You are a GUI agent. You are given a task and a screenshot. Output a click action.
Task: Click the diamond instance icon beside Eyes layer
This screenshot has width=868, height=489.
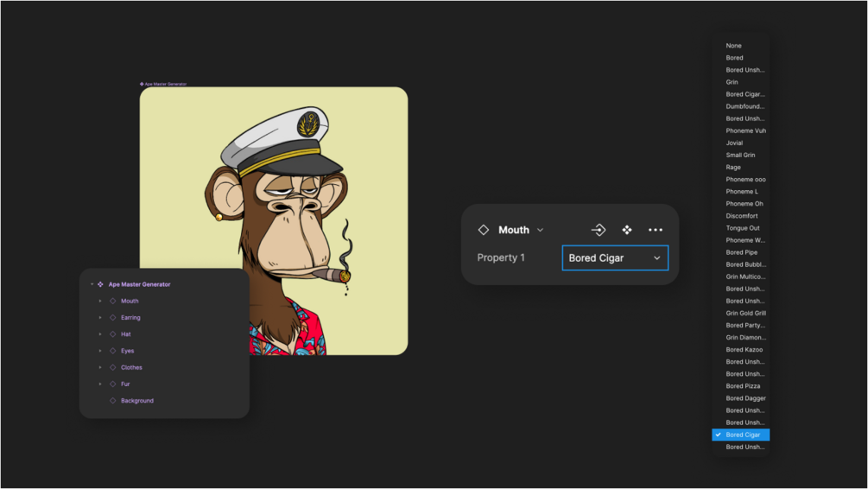coord(113,351)
